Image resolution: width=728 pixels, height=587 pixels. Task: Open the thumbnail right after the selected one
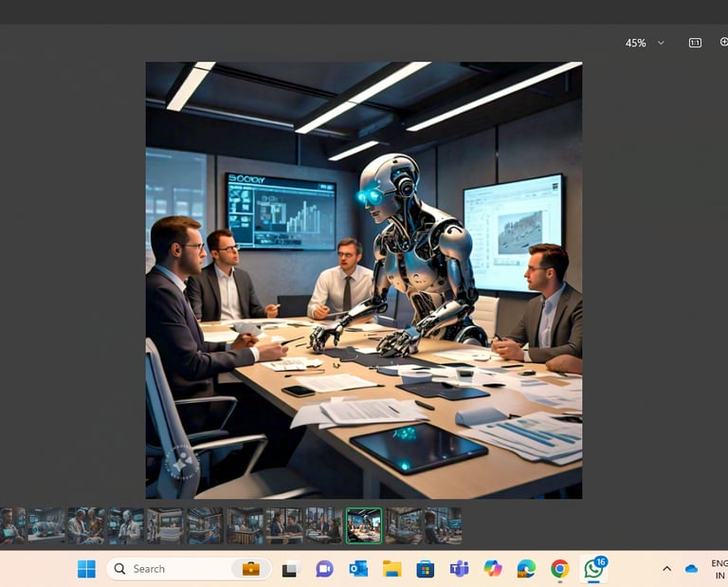404,525
